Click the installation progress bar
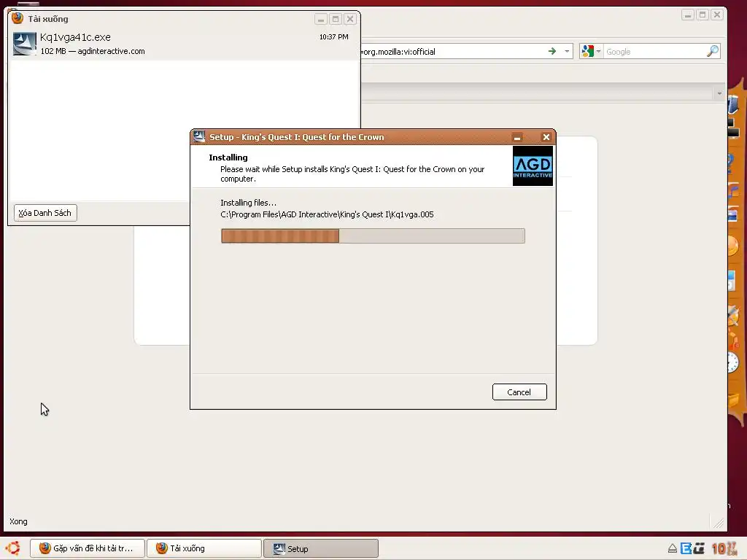Viewport: 747px width, 560px height. click(373, 236)
